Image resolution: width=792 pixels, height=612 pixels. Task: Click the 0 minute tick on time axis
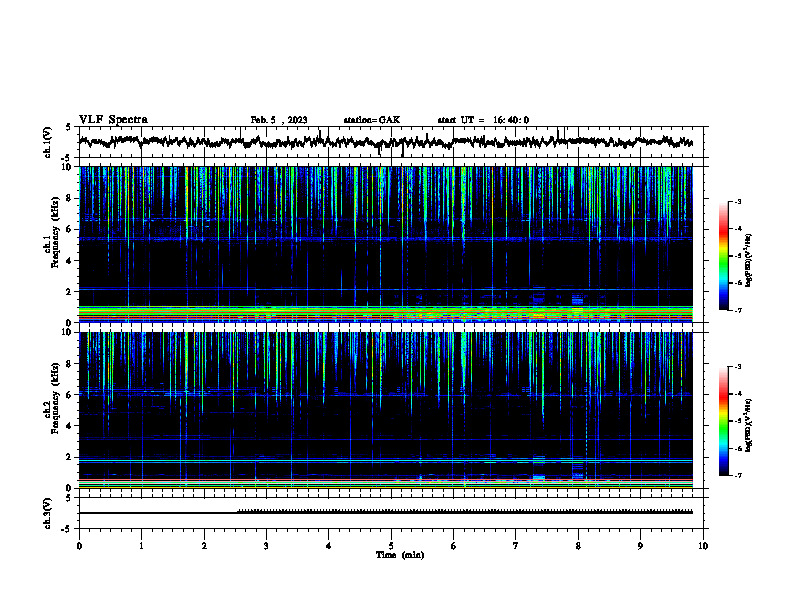pyautogui.click(x=79, y=546)
